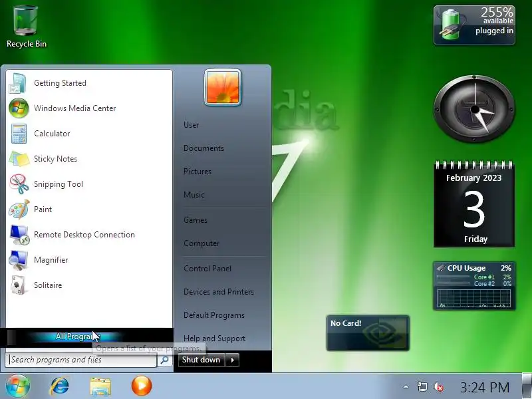
Task: Launch Windows Media Player from taskbar
Action: click(x=142, y=386)
